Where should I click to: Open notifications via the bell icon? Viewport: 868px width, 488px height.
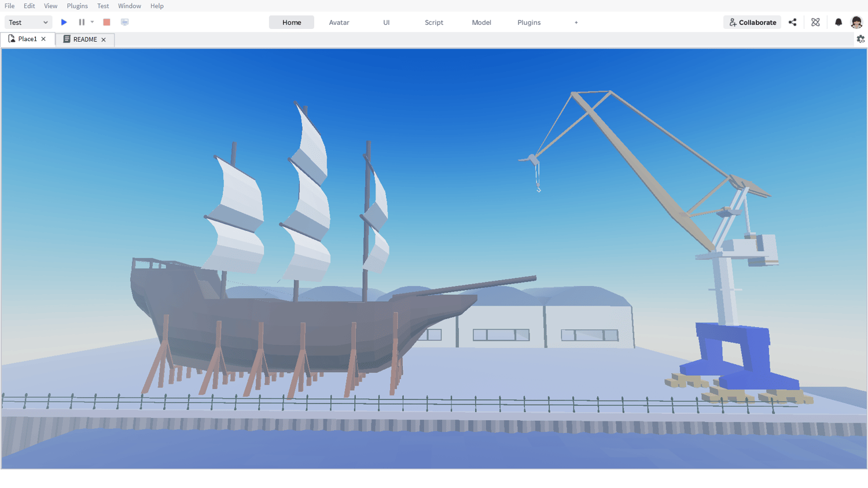tap(838, 22)
